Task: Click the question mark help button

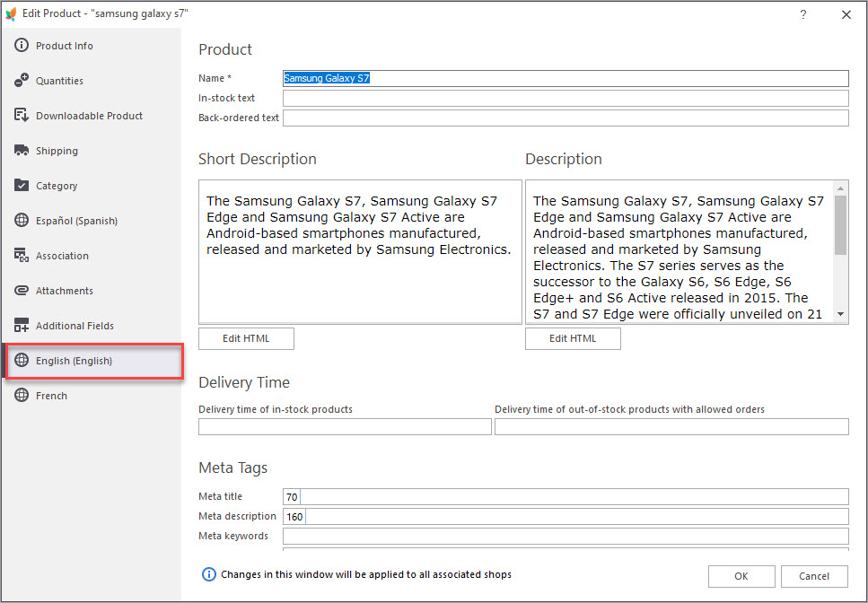Action: 803,14
